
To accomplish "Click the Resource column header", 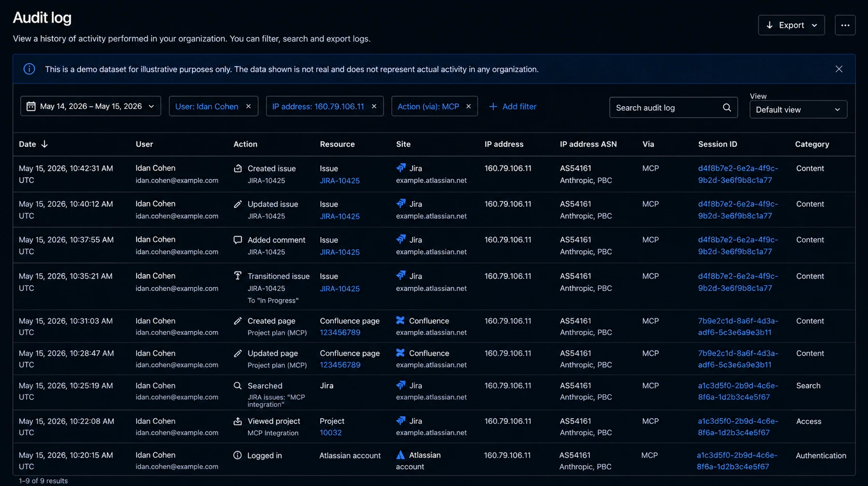I will click(337, 144).
